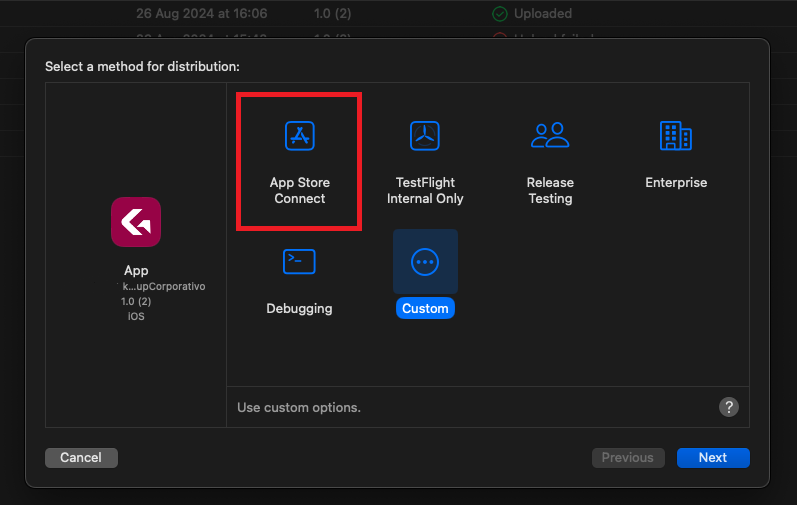Viewport: 797px width, 505px height.
Task: Click the app icon in the left pane
Action: click(x=136, y=222)
